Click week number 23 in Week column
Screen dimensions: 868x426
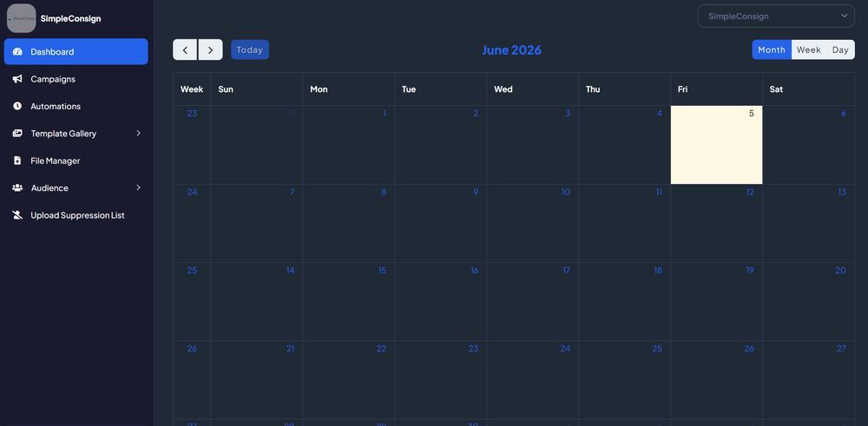point(192,114)
